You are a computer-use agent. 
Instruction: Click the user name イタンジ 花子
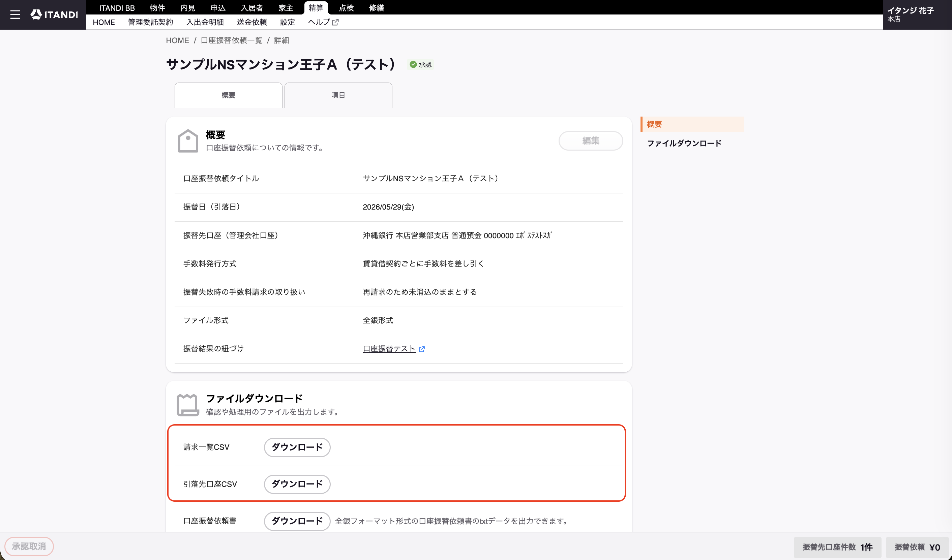coord(911,10)
